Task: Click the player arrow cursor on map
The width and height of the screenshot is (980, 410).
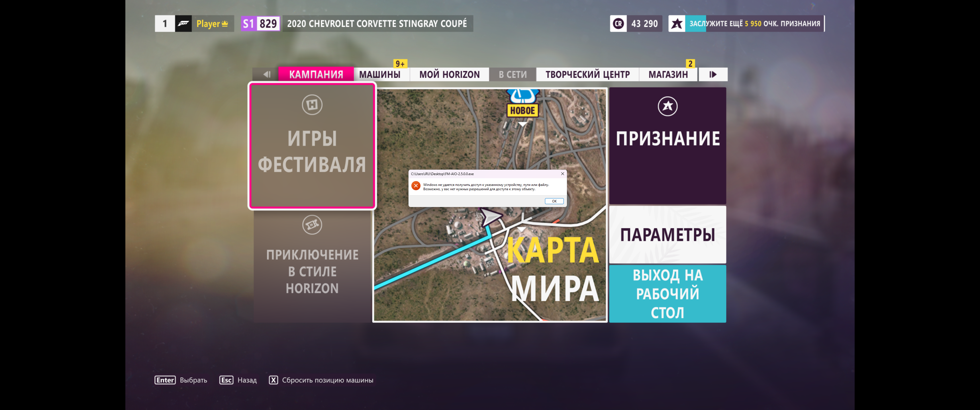Action: click(491, 217)
